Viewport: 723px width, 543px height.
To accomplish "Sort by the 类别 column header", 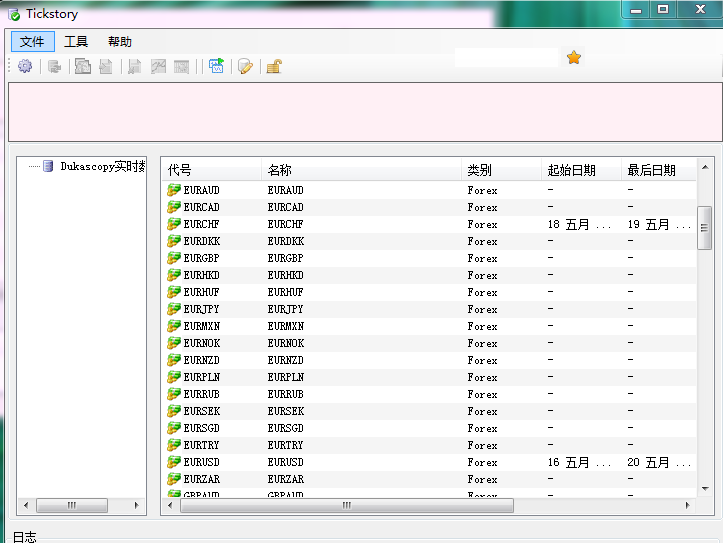I will tap(501, 170).
